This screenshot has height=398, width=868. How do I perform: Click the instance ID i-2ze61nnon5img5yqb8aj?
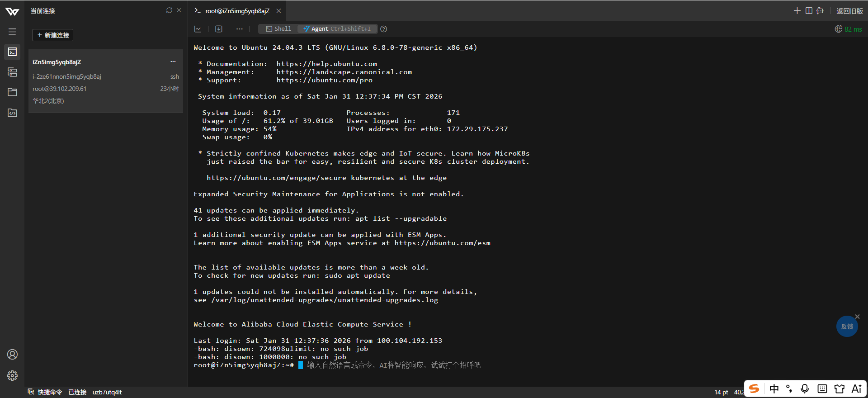67,76
